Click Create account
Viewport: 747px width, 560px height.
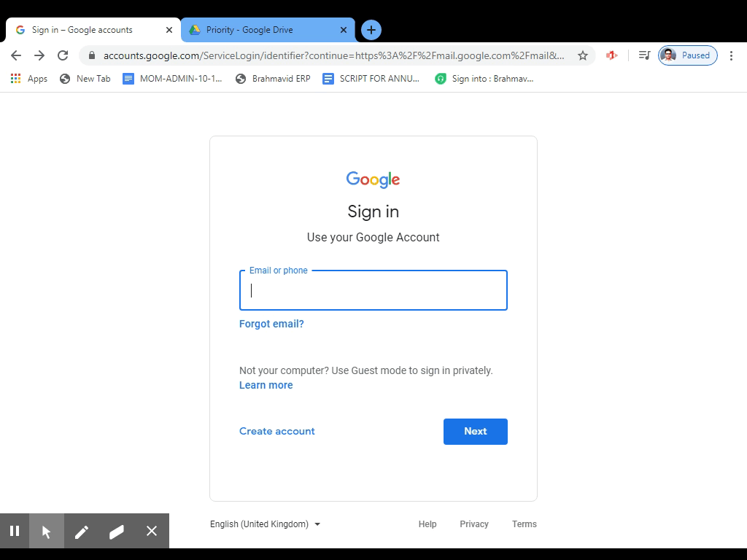276,431
